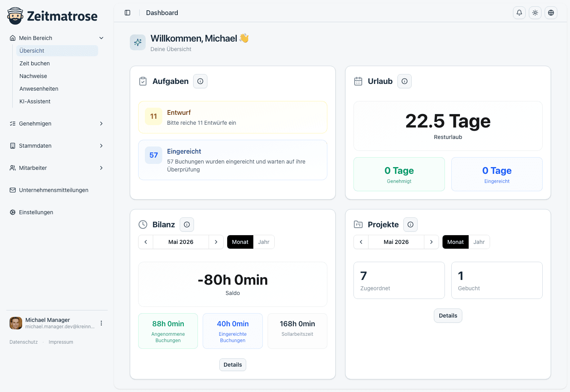Click Details button in Bilanz card
Screen dimensions: 570x392
point(233,365)
